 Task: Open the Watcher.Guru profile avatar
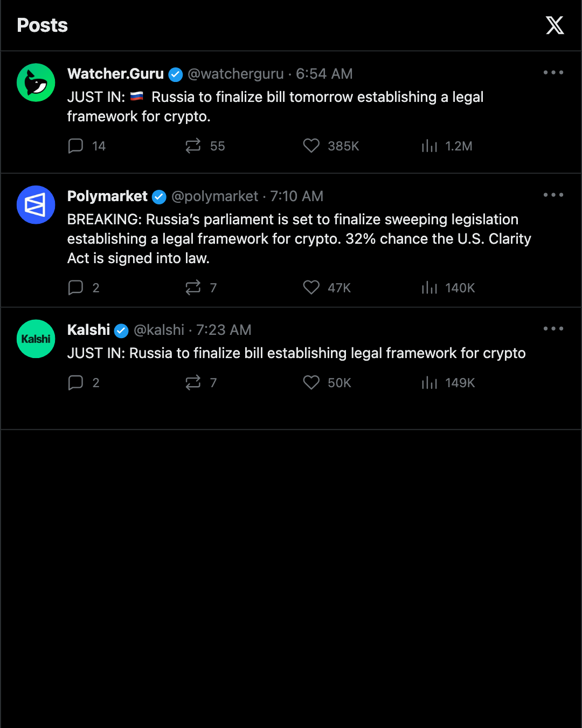[36, 83]
